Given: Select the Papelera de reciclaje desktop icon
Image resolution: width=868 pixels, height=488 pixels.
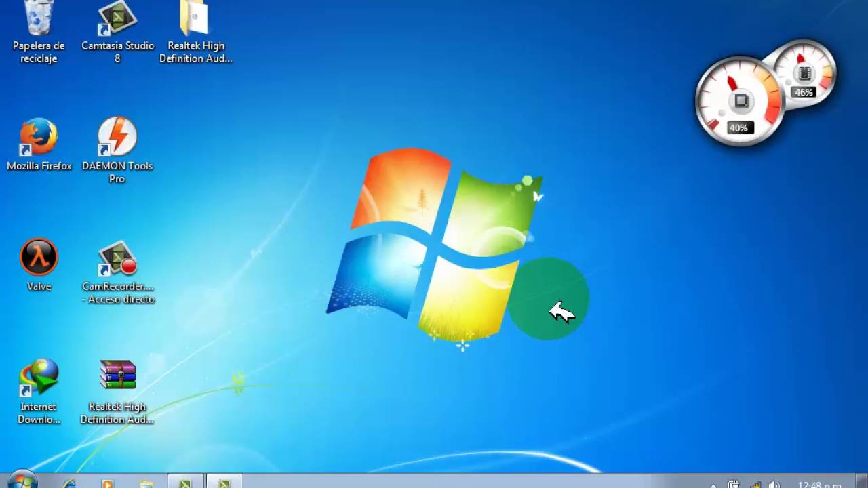Looking at the screenshot, I should (x=39, y=32).
